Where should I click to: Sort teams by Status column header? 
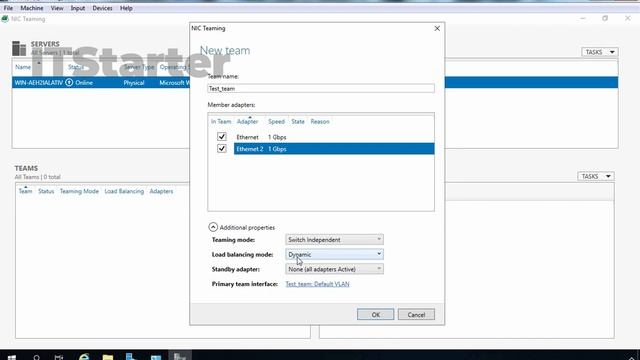(x=46, y=191)
